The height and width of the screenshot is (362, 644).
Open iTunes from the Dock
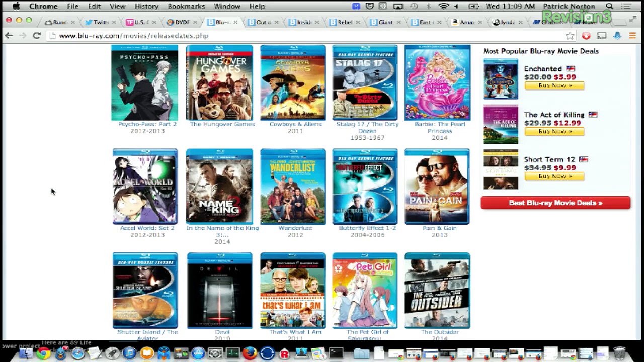coord(129,353)
